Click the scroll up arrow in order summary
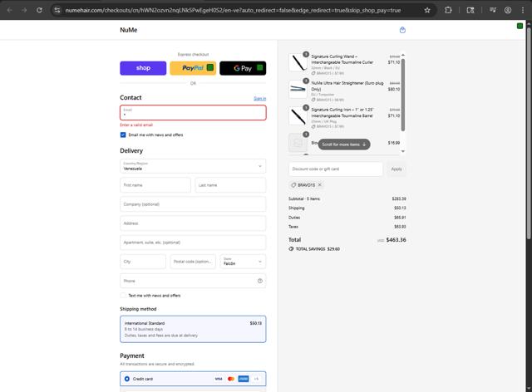The image size is (532, 392). pos(403,55)
